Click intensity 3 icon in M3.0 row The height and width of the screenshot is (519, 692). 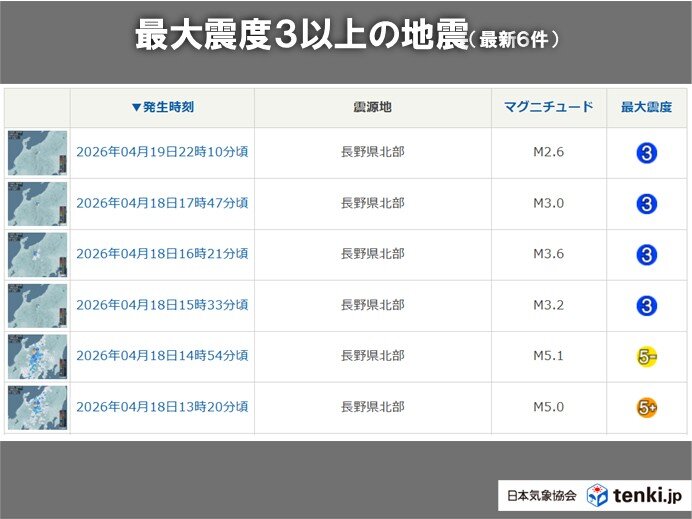pyautogui.click(x=647, y=204)
